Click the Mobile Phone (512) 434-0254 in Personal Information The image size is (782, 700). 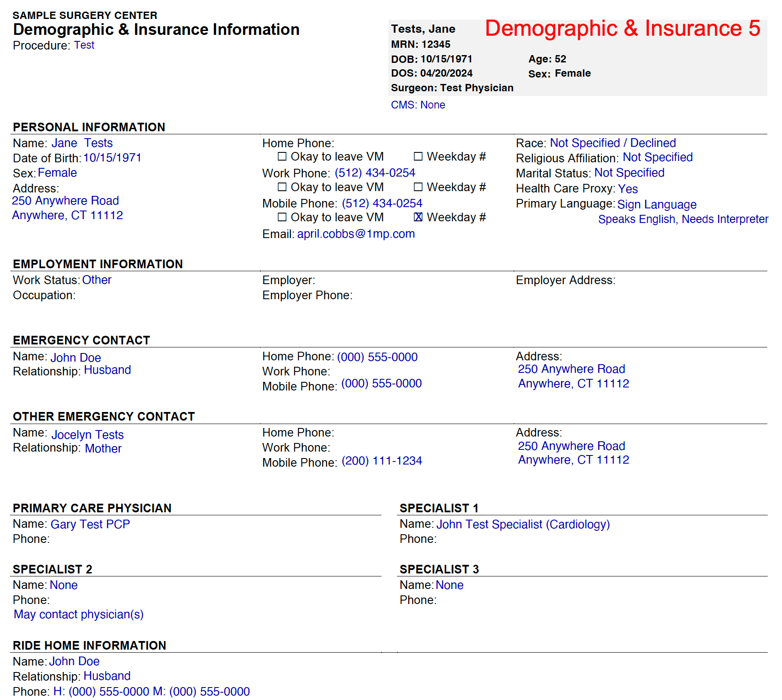pos(382,203)
